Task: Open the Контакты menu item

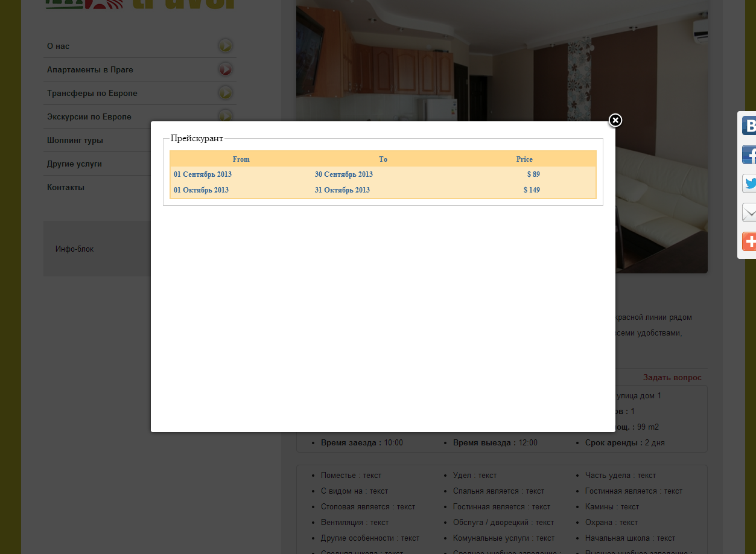Action: tap(66, 187)
